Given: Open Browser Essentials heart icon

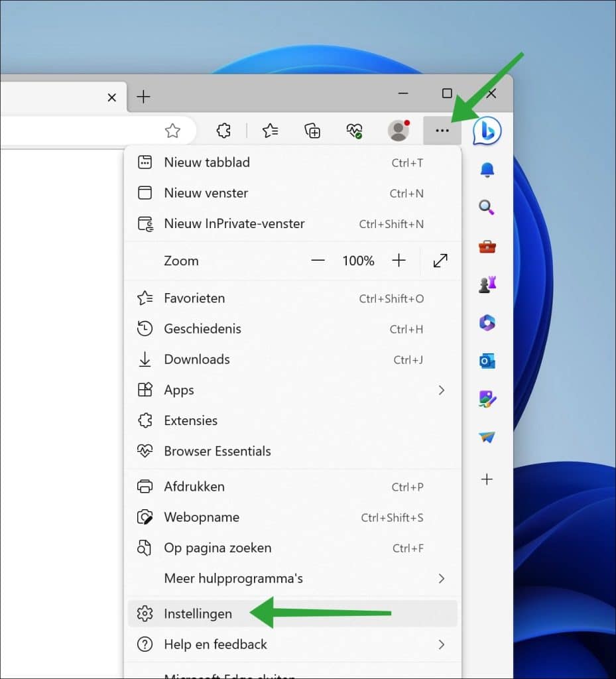Looking at the screenshot, I should pyautogui.click(x=354, y=131).
